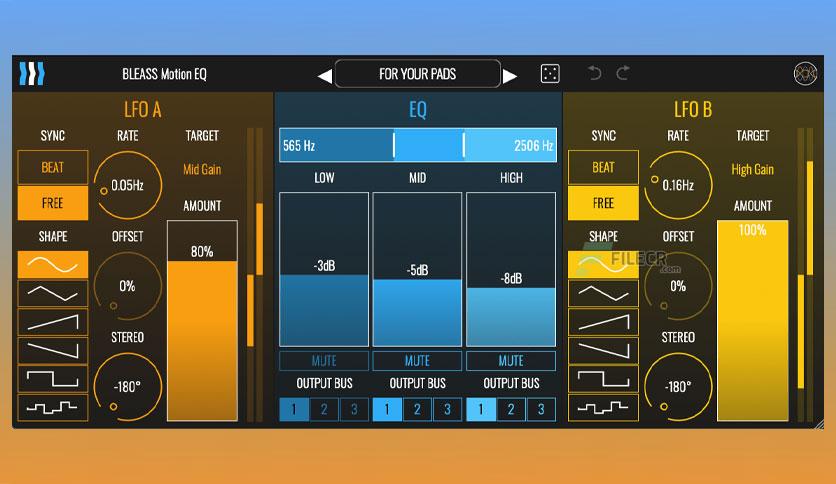Screen dimensions: 836x484
Task: Select square wave shape in LFO B
Action: coord(603,379)
